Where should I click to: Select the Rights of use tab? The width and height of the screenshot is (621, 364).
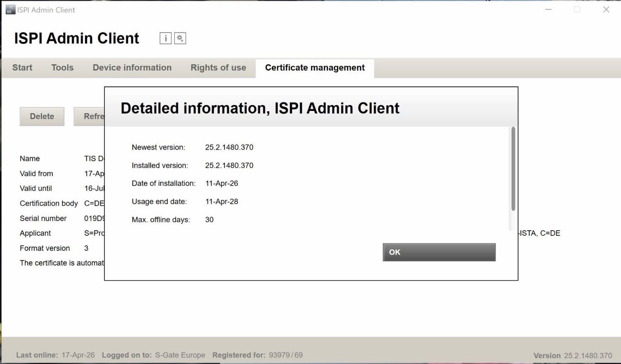click(x=218, y=68)
